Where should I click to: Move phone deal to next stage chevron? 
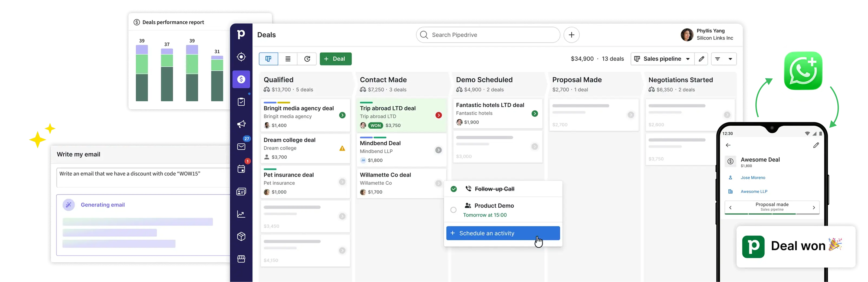tap(813, 208)
